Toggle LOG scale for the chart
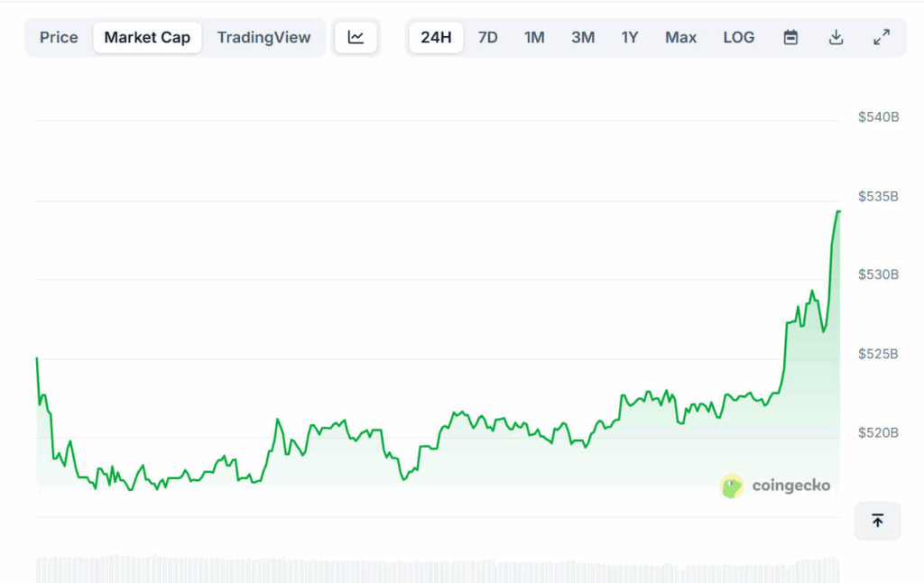924x583 pixels. (738, 38)
